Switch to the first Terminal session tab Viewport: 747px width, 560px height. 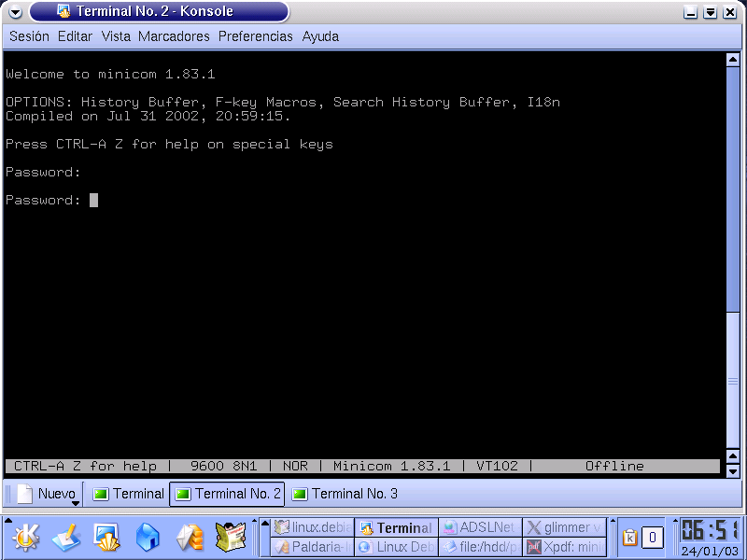click(128, 494)
